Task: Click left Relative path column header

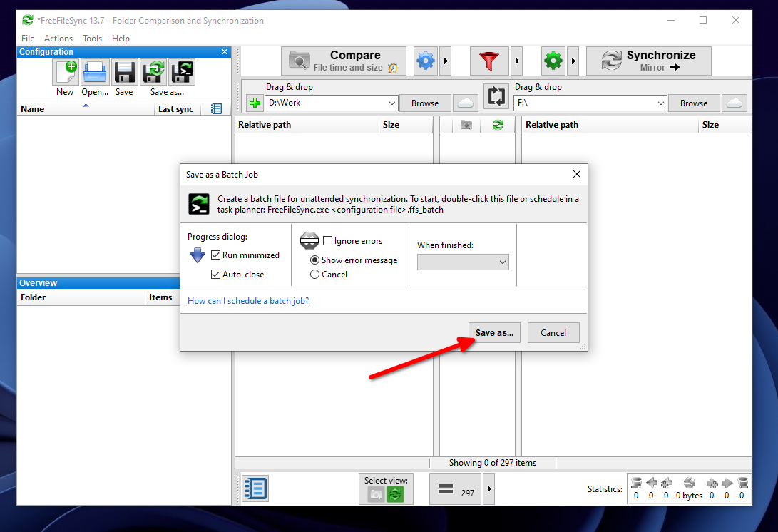Action: 307,125
